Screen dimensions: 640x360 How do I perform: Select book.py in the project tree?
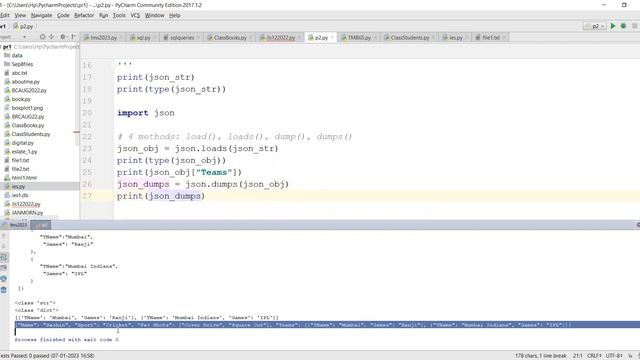point(21,99)
